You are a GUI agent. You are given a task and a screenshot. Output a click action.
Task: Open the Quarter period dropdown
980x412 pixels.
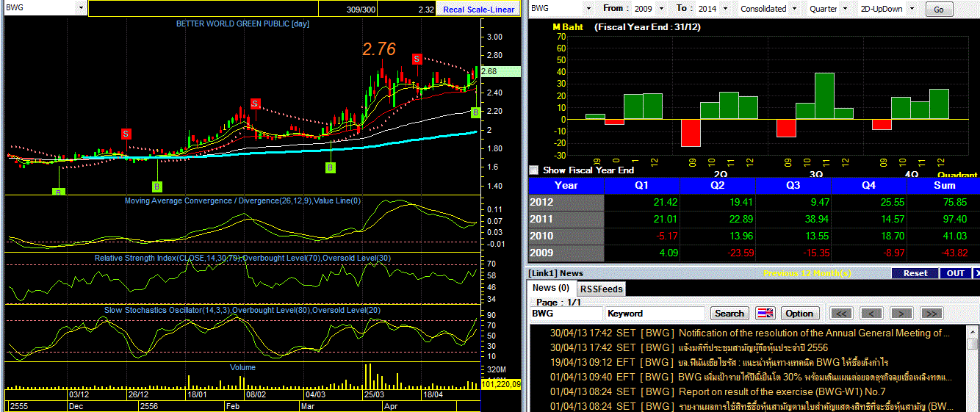pos(846,9)
